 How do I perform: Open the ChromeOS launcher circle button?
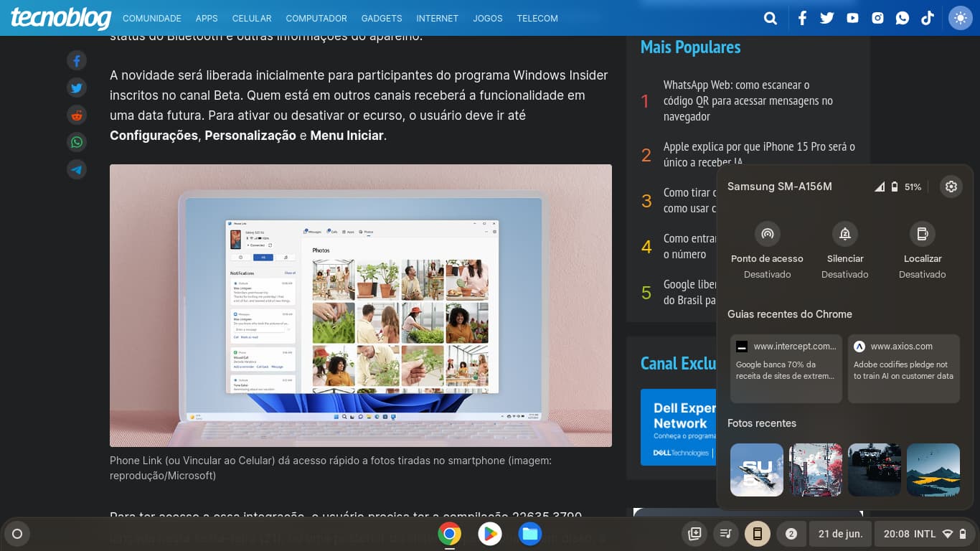click(x=17, y=534)
